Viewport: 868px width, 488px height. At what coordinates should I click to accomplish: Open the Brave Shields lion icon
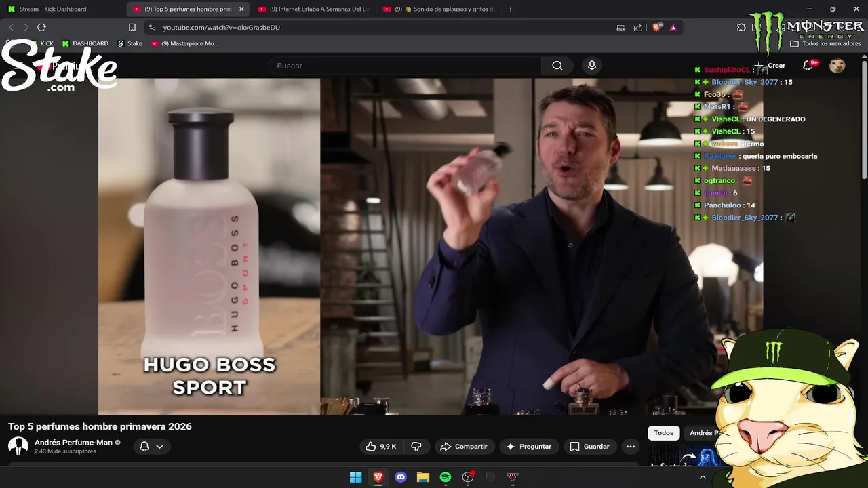coord(656,27)
